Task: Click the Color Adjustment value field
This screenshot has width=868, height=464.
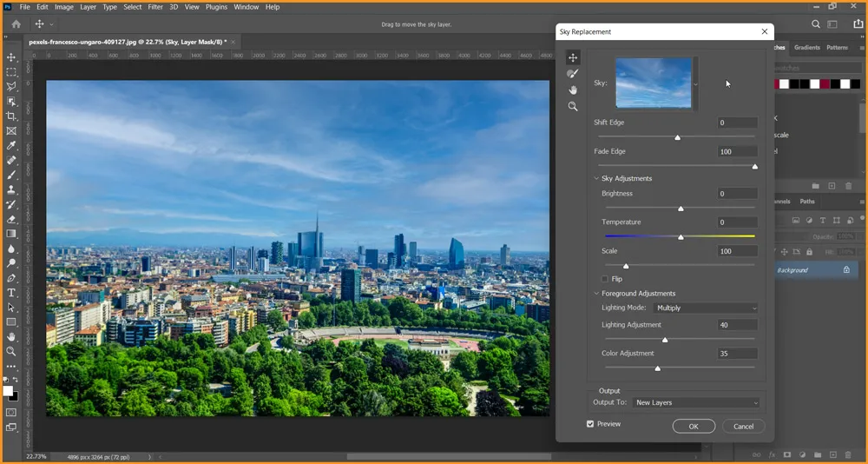Action: [x=737, y=353]
